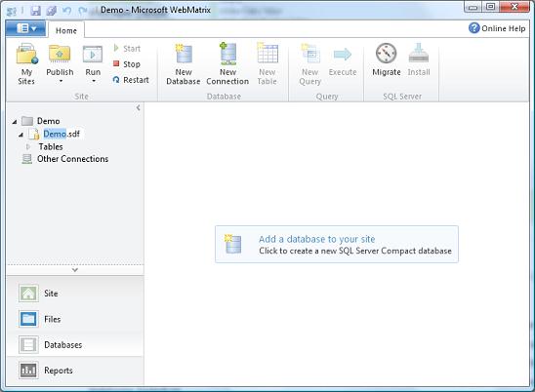
Task: Select the Home ribbon tab
Action: pyautogui.click(x=66, y=30)
